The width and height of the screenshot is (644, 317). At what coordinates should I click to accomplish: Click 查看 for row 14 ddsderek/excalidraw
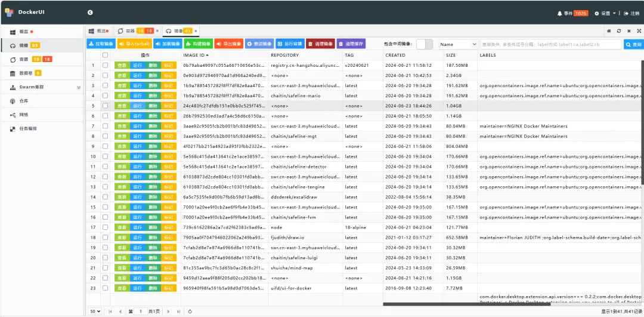click(x=122, y=197)
